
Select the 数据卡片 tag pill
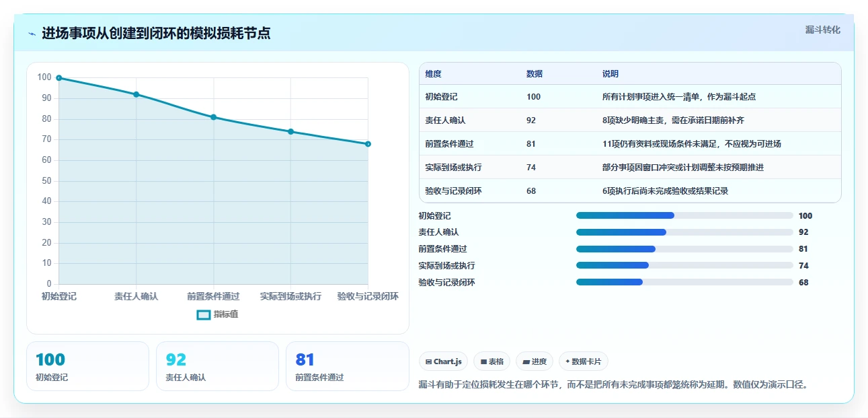point(584,361)
